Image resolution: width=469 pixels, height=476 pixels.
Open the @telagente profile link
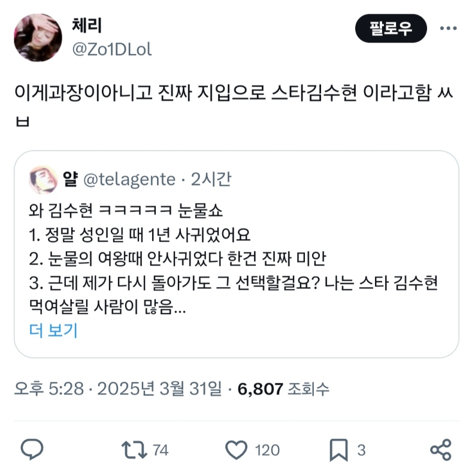tap(129, 179)
